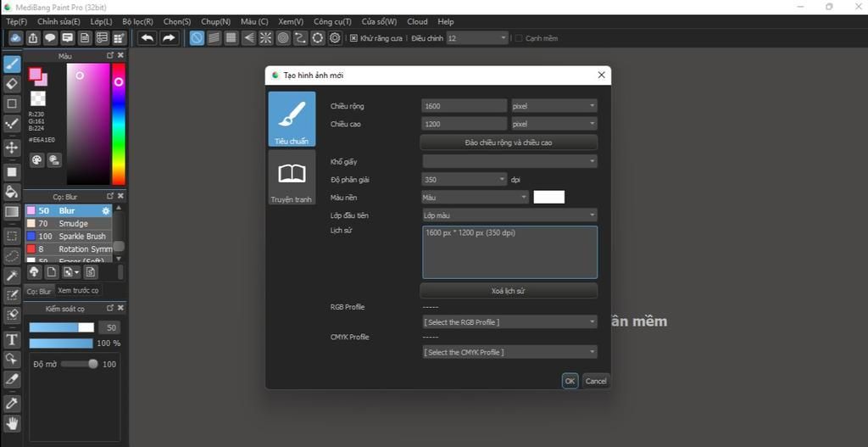Toggle Khử răng cưa checkbox
Viewport: 868px width, 447px height.
click(x=353, y=38)
